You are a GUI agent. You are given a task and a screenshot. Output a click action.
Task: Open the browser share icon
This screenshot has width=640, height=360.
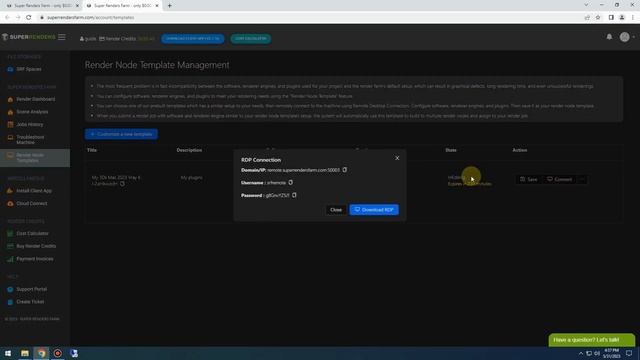(x=587, y=18)
